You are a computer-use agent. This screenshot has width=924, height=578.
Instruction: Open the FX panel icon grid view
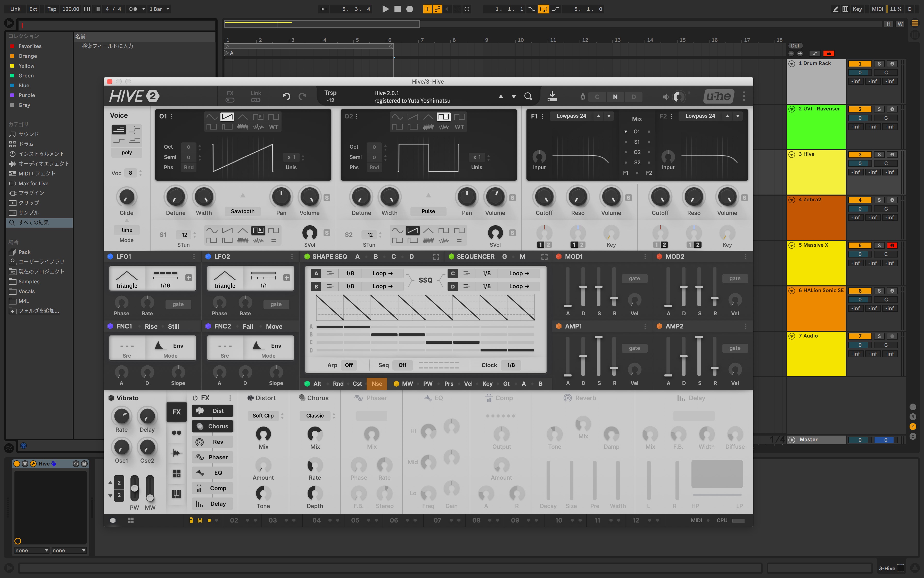[x=176, y=474]
